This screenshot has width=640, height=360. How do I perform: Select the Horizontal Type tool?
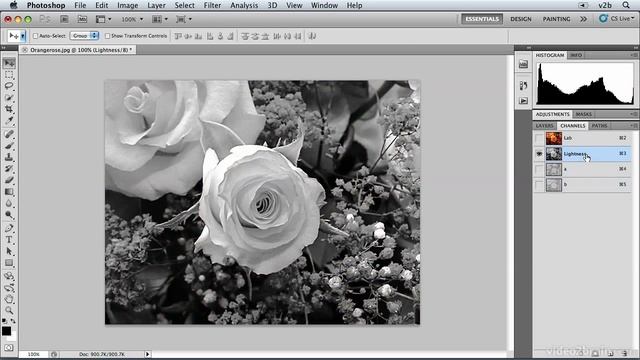pyautogui.click(x=9, y=240)
